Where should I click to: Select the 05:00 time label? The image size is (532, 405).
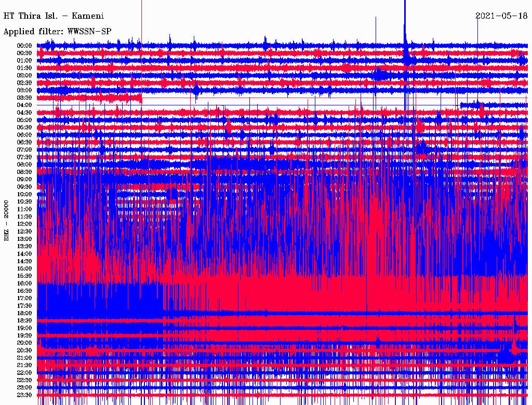tap(24, 120)
